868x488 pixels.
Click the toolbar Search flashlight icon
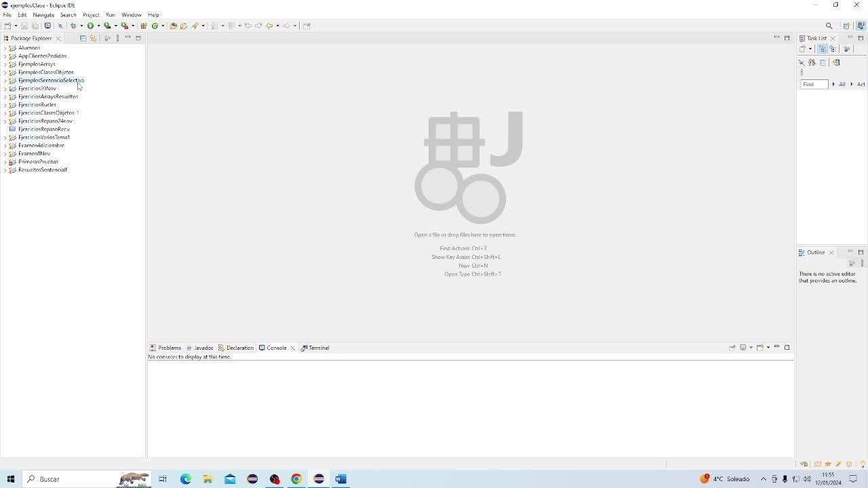pyautogui.click(x=195, y=26)
